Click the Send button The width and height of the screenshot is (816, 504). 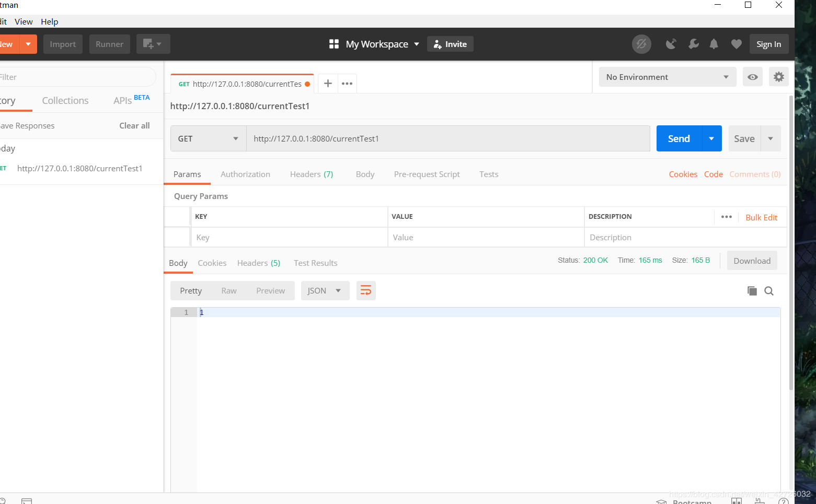[x=679, y=138]
